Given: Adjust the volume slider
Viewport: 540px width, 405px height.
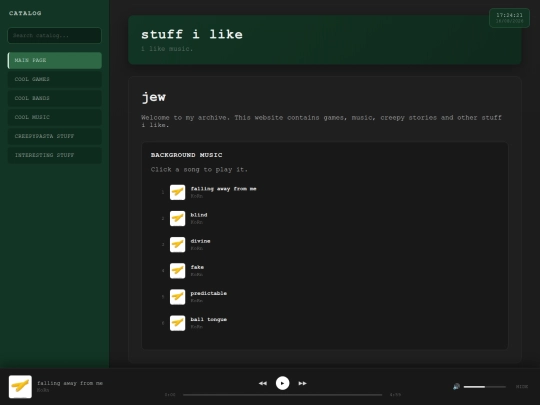Looking at the screenshot, I should (485, 387).
